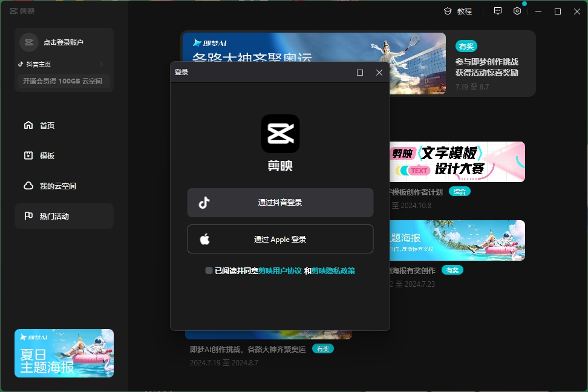
Task: Open the 教程 tutorial label
Action: 464,11
